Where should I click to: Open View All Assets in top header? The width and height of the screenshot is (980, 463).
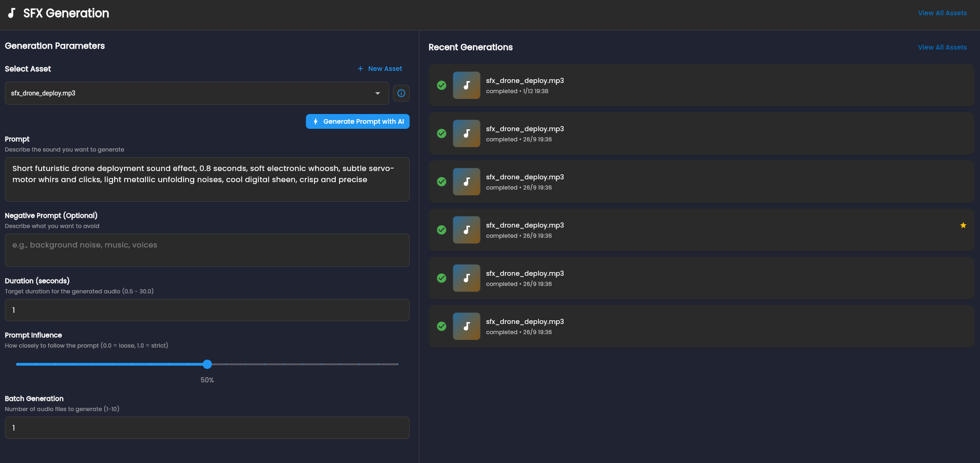942,13
